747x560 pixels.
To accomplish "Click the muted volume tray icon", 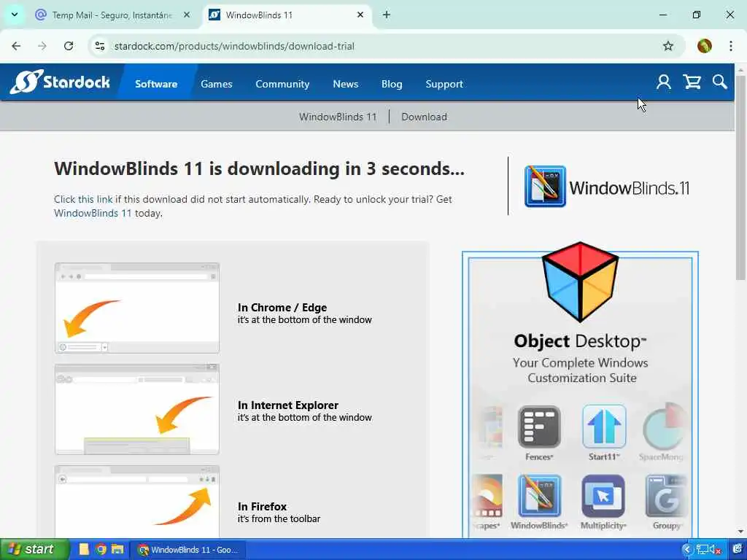I will [x=715, y=550].
